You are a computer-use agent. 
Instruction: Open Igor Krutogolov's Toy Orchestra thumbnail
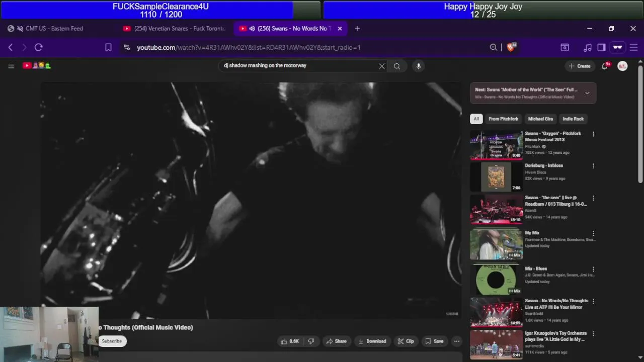pos(496,344)
